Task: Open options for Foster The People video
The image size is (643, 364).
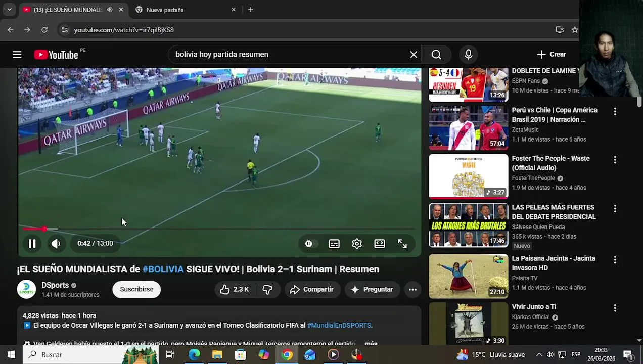Action: (x=615, y=160)
